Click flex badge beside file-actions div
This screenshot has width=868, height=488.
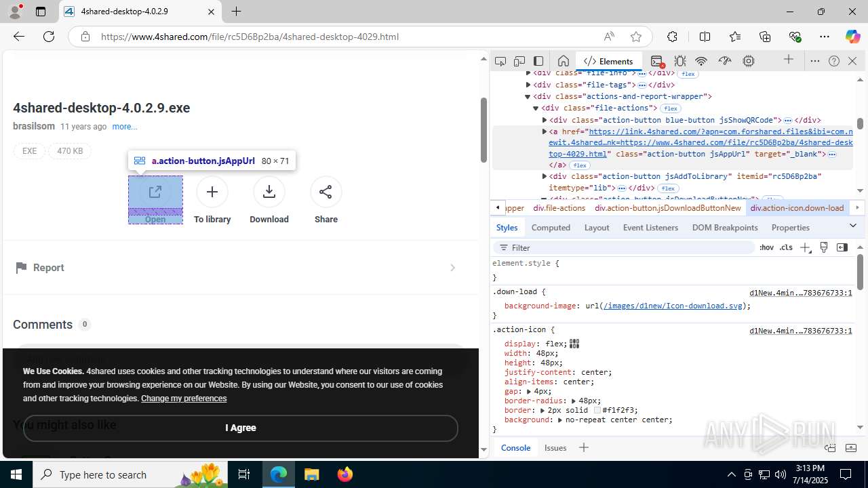coord(671,108)
